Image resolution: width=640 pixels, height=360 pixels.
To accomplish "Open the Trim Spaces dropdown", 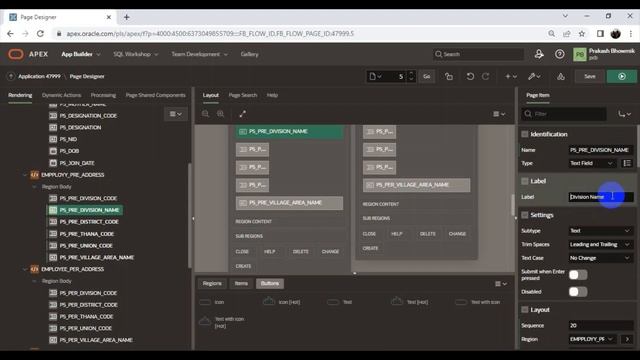I will tap(600, 244).
